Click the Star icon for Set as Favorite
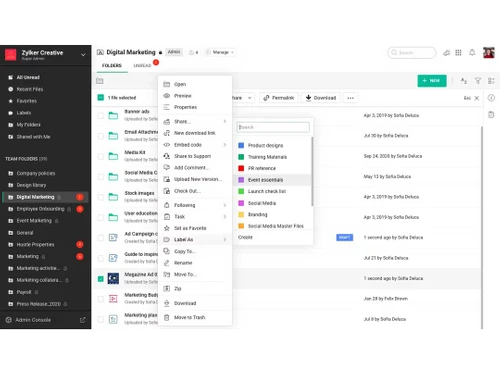The image size is (500, 375). (x=167, y=228)
